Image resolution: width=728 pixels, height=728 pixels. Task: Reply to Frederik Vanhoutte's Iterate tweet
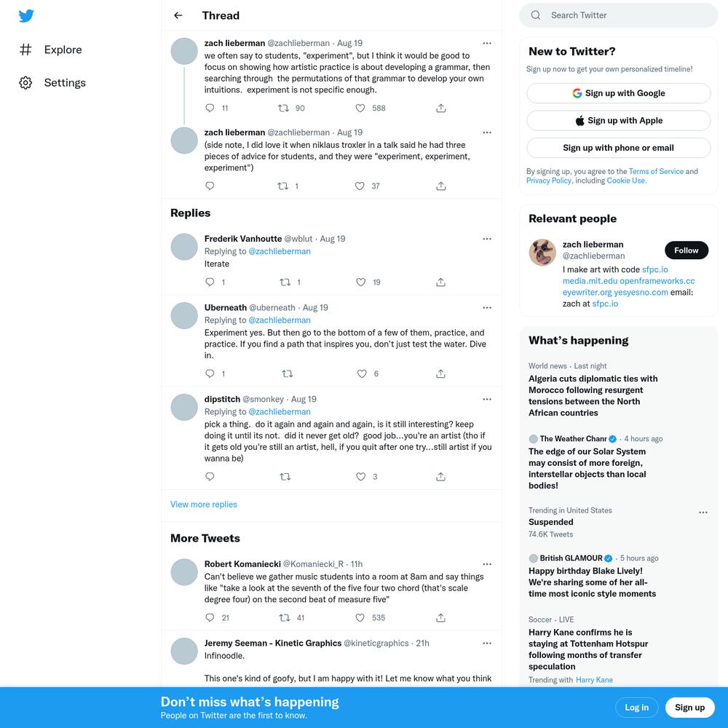[x=210, y=282]
